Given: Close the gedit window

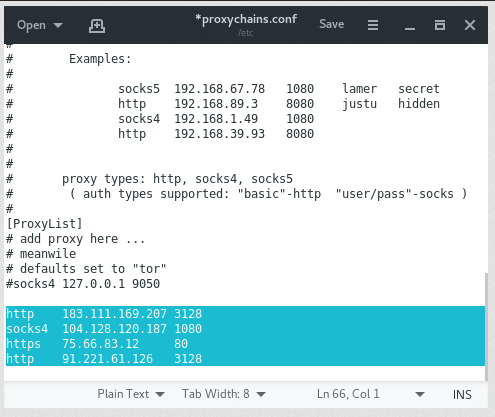Looking at the screenshot, I should (x=470, y=25).
